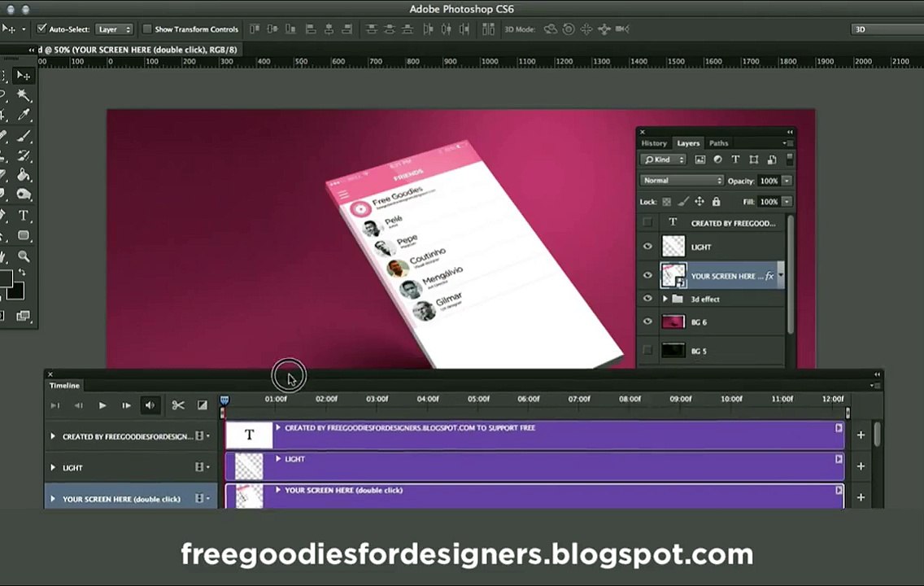The image size is (924, 586).
Task: Lock image pixels with the brush icon
Action: [683, 202]
